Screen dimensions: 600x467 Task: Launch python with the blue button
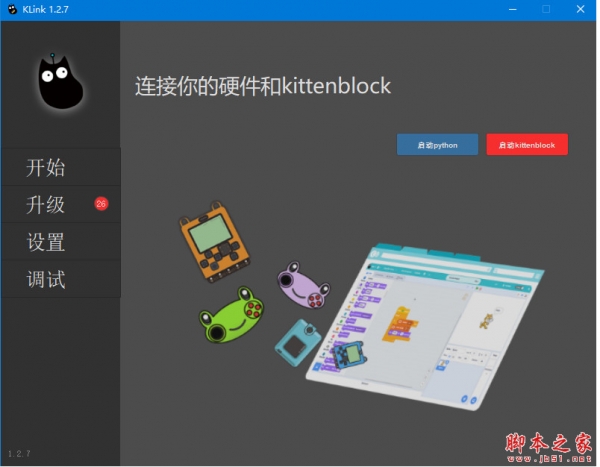click(437, 145)
